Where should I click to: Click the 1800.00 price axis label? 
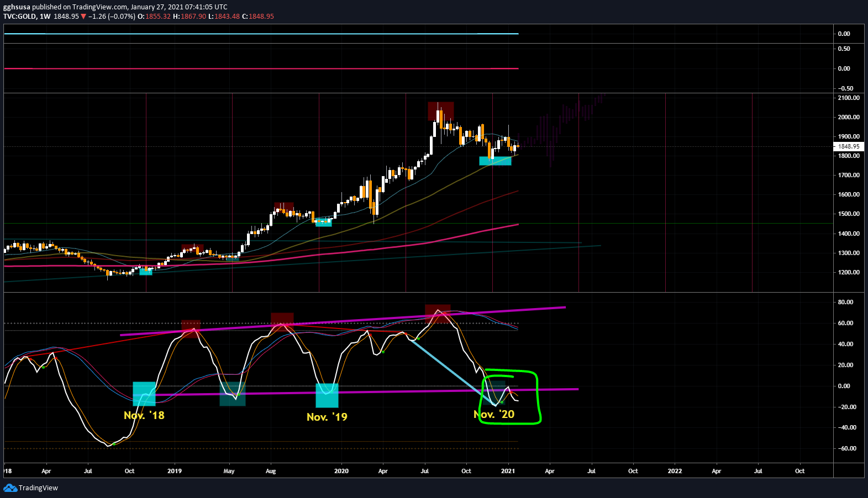(849, 156)
